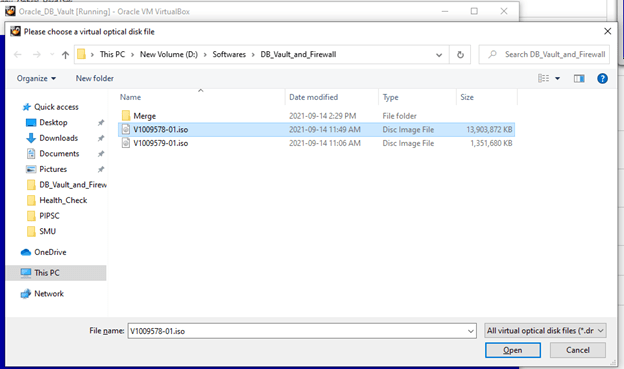Select Pictures in Quick access
Viewport: 624px width, 369px height.
tap(53, 169)
